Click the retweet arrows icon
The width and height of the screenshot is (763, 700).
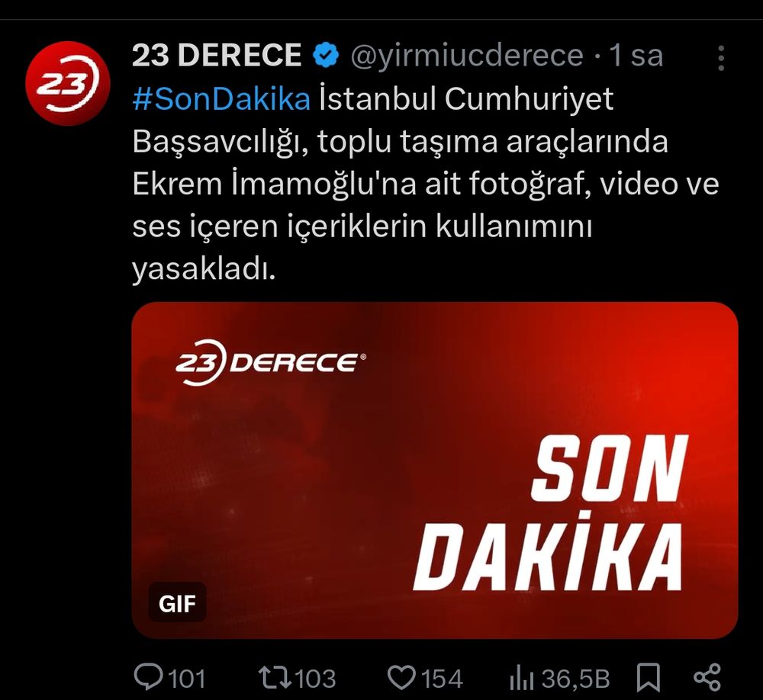(275, 678)
